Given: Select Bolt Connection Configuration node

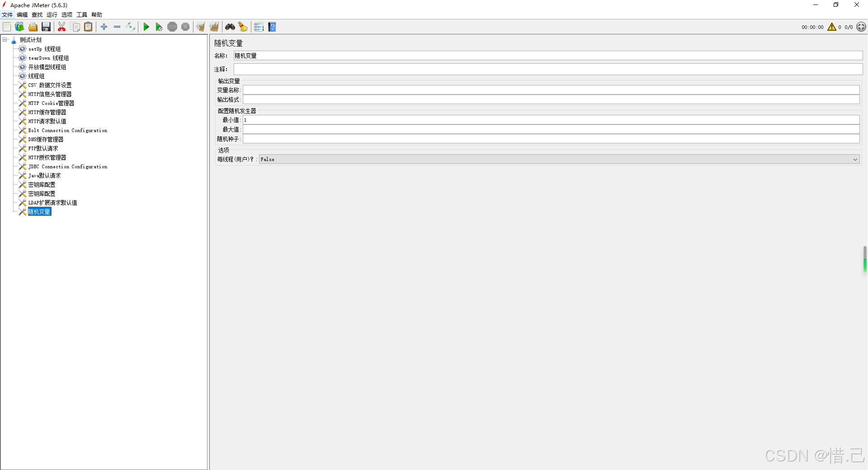Looking at the screenshot, I should [x=68, y=130].
